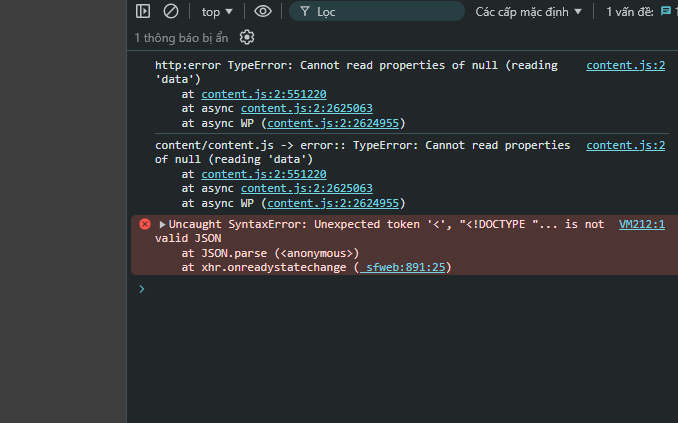This screenshot has width=678, height=423.
Task: Open the VM212:1 source link
Action: (x=642, y=225)
